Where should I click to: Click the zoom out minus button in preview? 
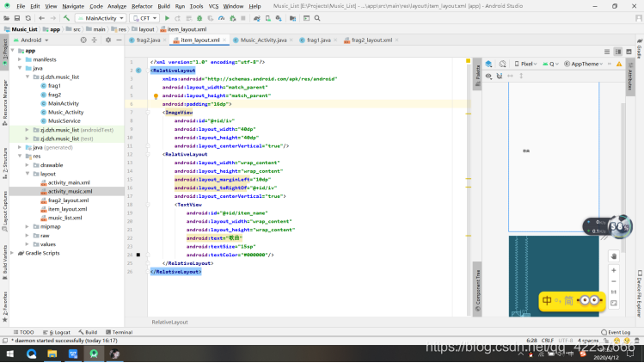pos(613,281)
